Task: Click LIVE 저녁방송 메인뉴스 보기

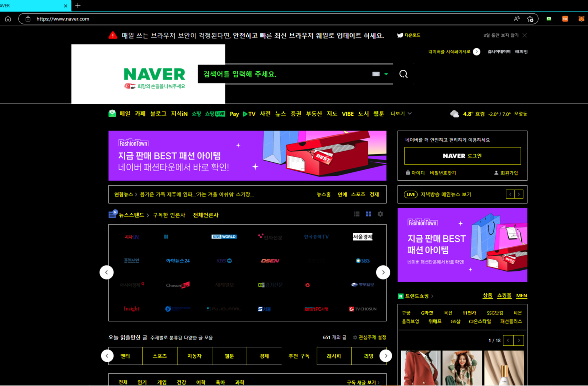Action: click(x=437, y=194)
